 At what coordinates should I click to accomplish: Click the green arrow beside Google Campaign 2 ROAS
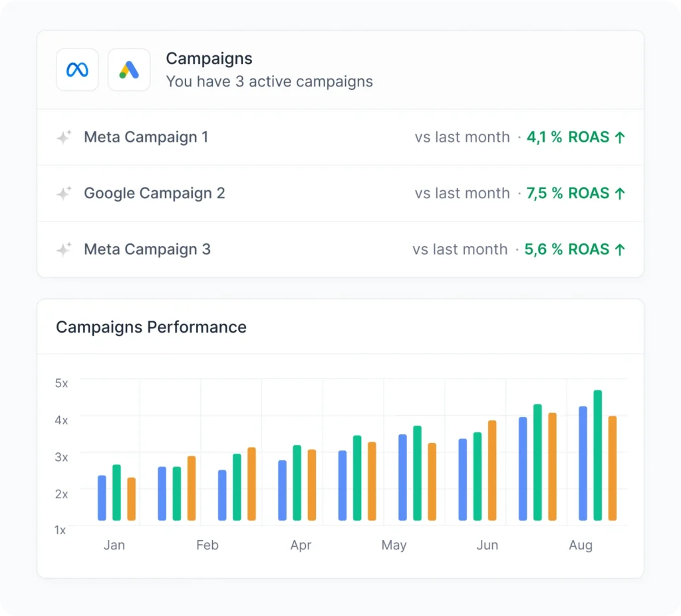620,193
